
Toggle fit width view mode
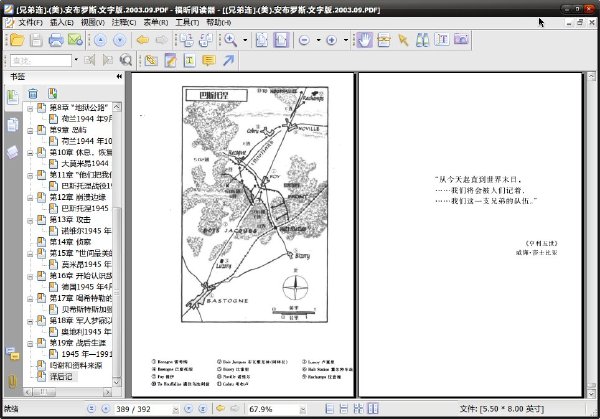click(x=281, y=40)
